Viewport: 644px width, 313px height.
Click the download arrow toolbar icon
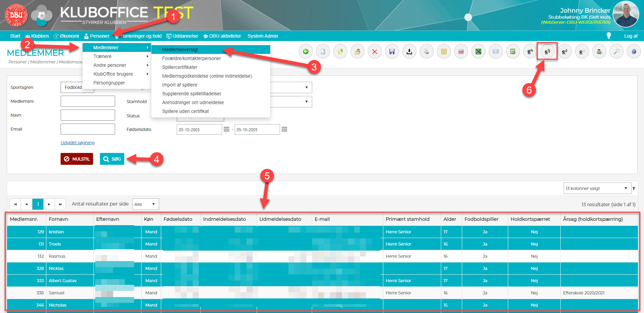pos(409,52)
